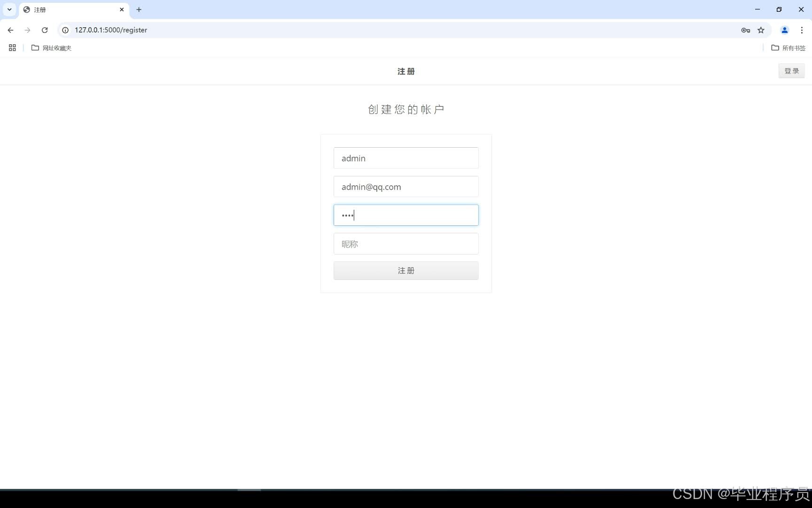Click the browser forward arrow
812x508 pixels.
[x=27, y=30]
